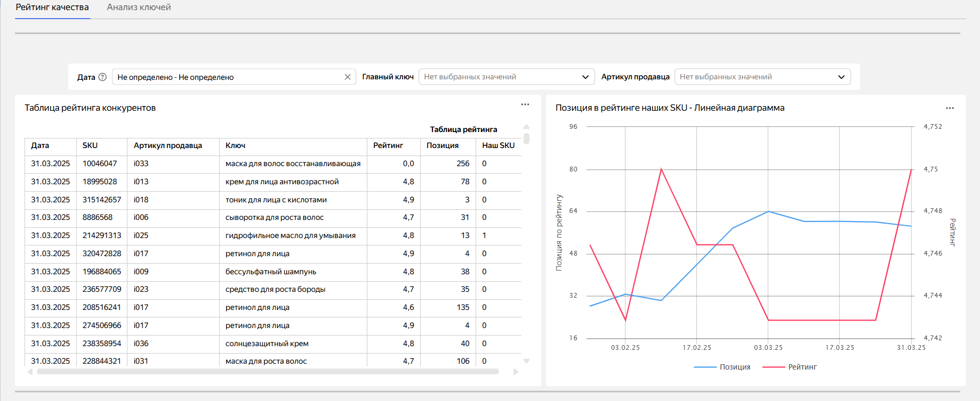Sort table by Позиция column header

click(x=443, y=145)
